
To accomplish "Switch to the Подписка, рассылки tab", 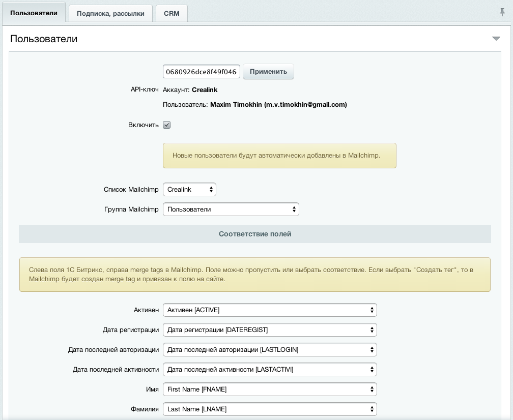I will (x=110, y=13).
